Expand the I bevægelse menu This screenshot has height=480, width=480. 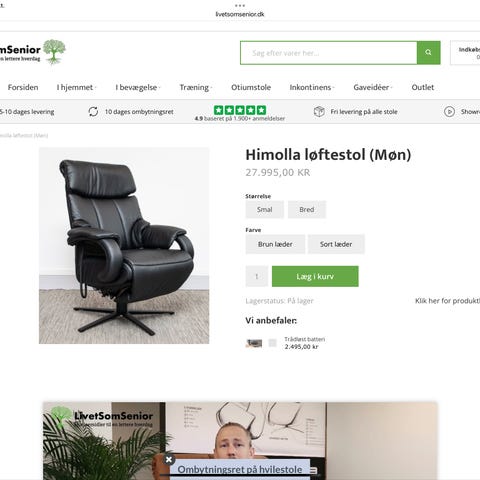click(x=138, y=87)
